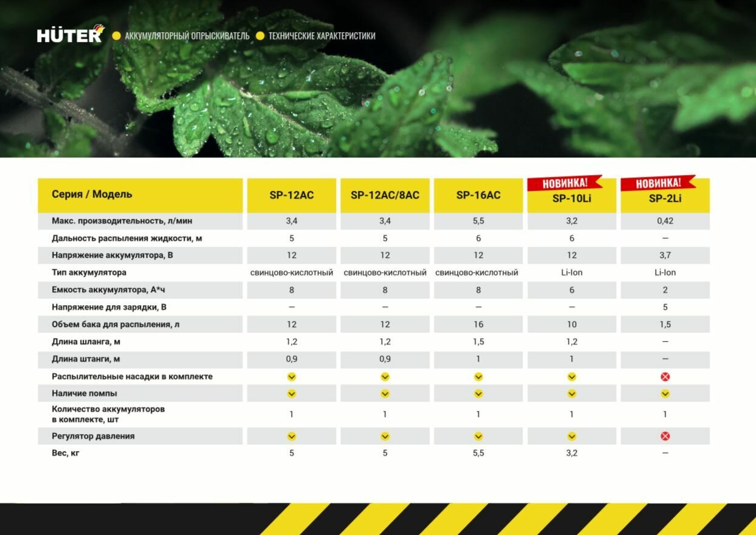
Task: Click the Напряжение для зарядки, В label
Action: coord(109,307)
